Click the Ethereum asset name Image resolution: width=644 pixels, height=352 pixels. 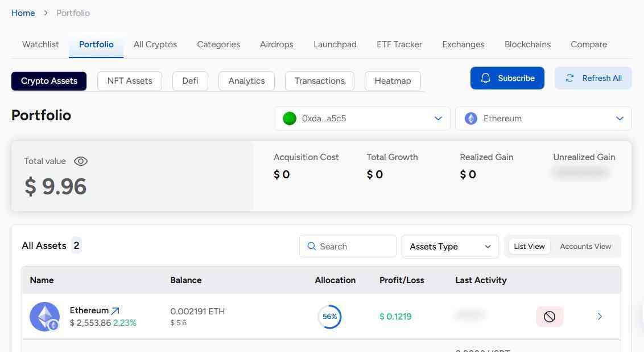coord(89,310)
